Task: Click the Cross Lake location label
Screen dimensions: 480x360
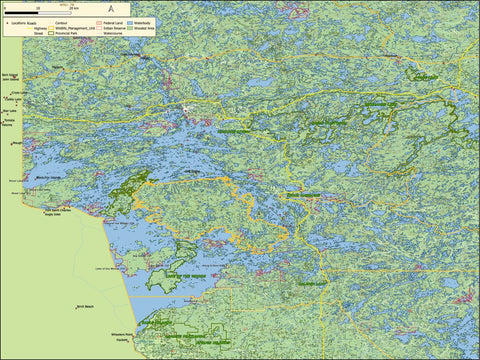Action: click(19, 93)
